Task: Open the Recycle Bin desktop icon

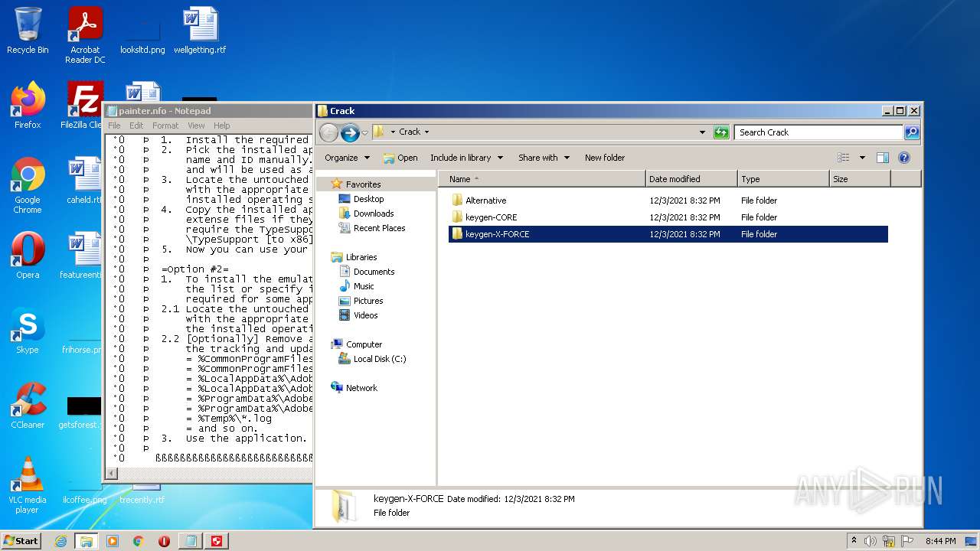Action: tap(28, 31)
